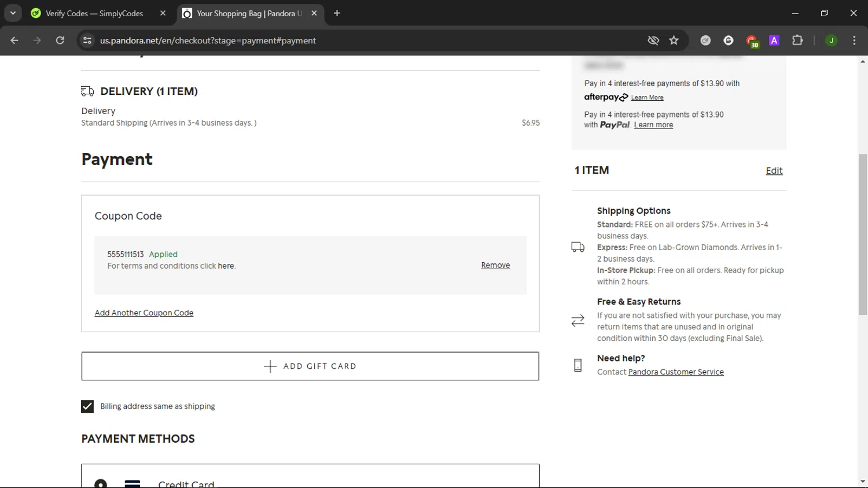Open the Extensions puzzle piece menu
The width and height of the screenshot is (868, 488).
tap(797, 41)
